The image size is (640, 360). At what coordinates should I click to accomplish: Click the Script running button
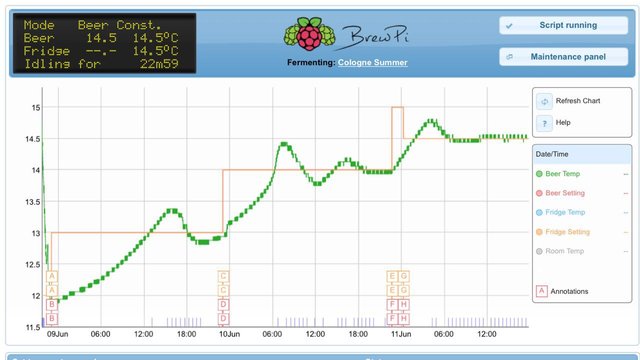(x=563, y=25)
